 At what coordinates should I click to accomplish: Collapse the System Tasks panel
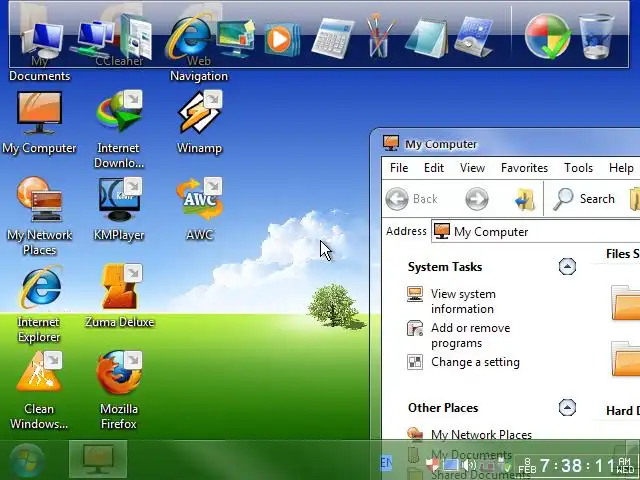[567, 267]
